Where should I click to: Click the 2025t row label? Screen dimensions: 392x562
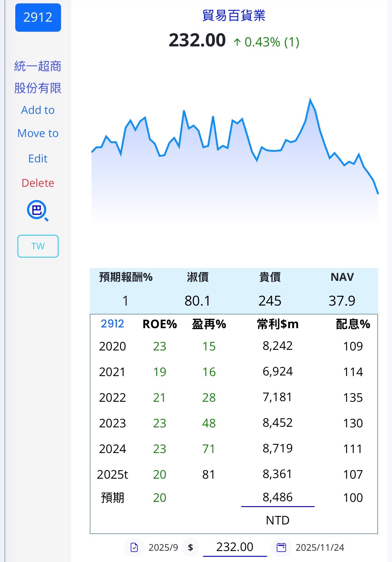tap(112, 474)
